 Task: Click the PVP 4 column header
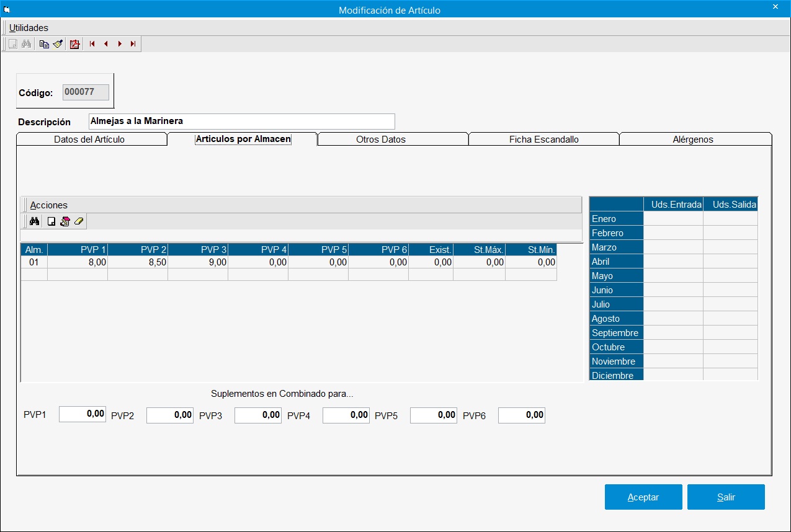point(258,249)
